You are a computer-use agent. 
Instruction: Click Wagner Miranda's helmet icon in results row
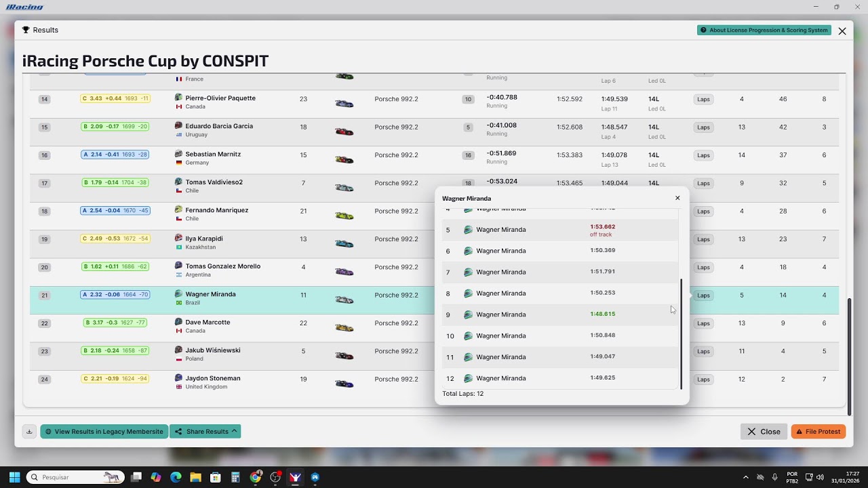coord(179,294)
